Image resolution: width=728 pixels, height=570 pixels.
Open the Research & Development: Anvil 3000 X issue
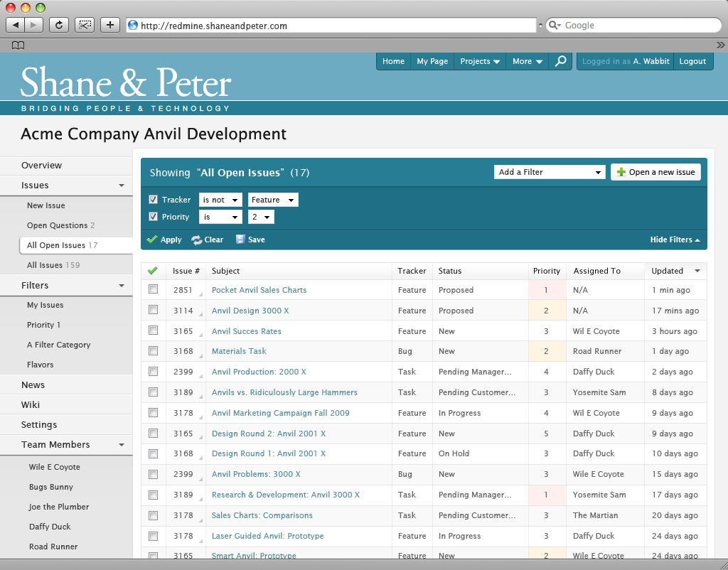pos(286,495)
